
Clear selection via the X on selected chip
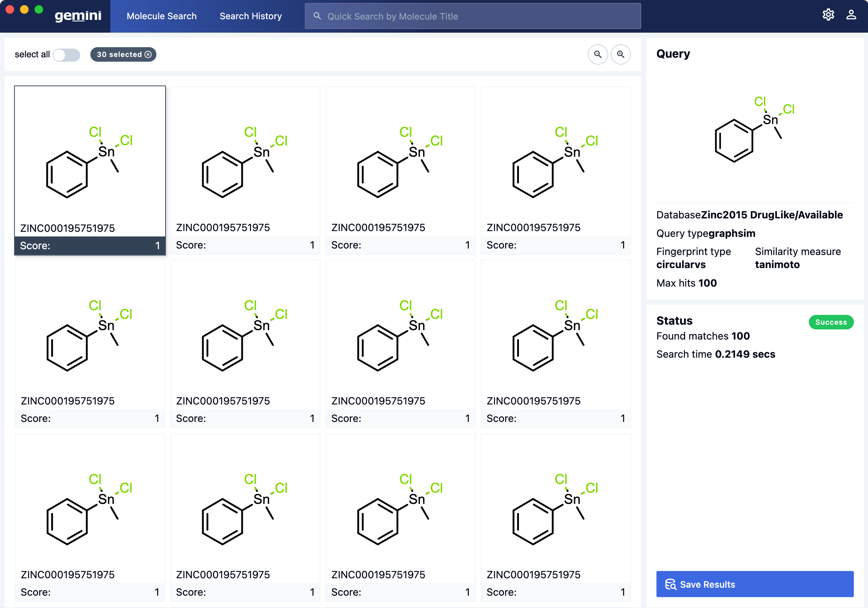click(148, 54)
